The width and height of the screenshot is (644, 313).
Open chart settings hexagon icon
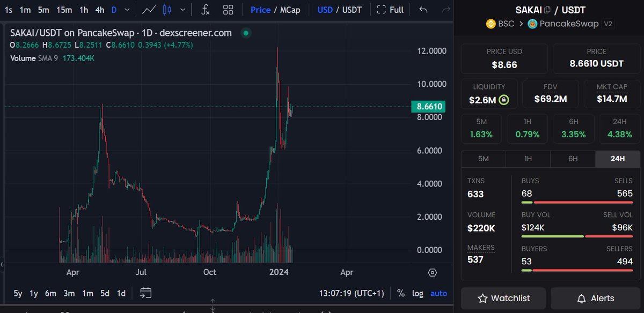(433, 272)
